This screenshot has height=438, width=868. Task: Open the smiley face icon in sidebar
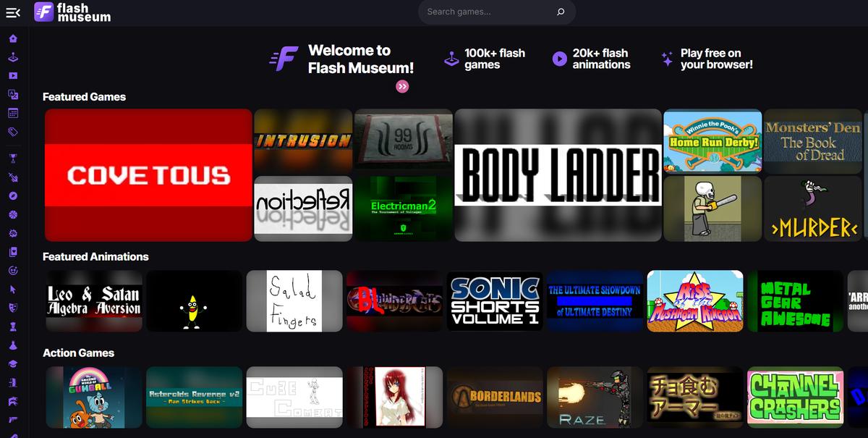pyautogui.click(x=13, y=271)
